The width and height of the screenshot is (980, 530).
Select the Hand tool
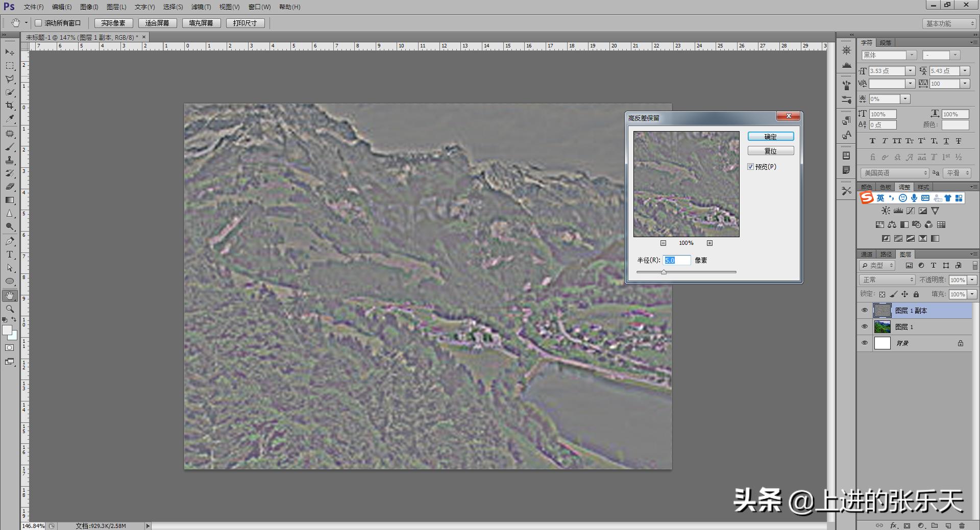pyautogui.click(x=9, y=295)
